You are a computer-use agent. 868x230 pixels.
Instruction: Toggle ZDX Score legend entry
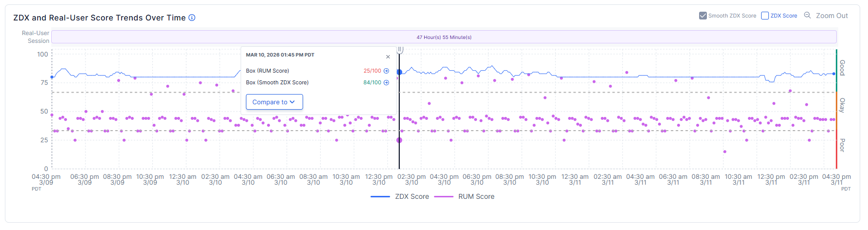pyautogui.click(x=400, y=196)
